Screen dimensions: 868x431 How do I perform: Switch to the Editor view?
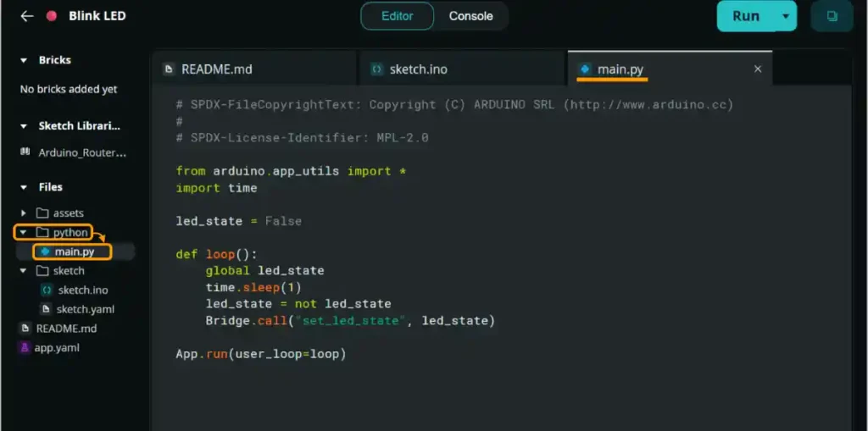pyautogui.click(x=397, y=16)
